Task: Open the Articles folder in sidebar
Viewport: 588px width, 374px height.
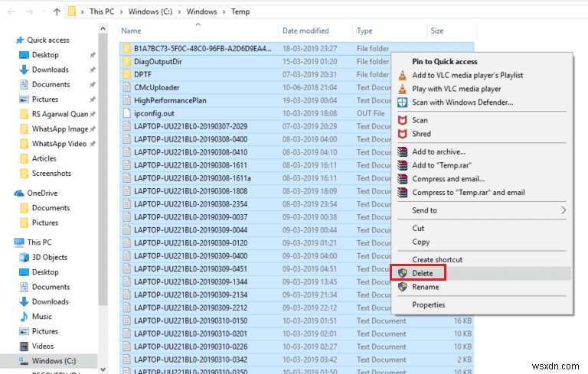Action: coord(44,158)
